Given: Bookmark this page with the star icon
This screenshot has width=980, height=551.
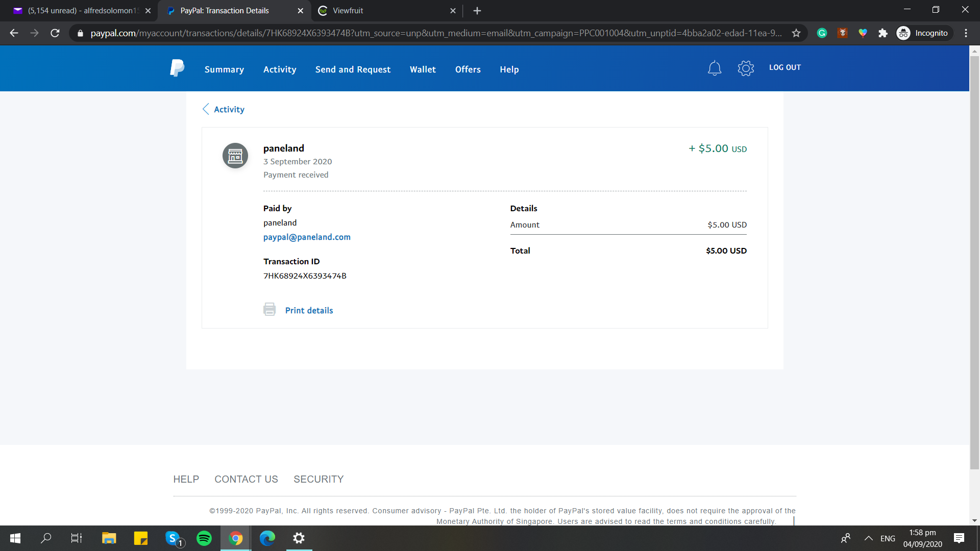Looking at the screenshot, I should click(796, 33).
